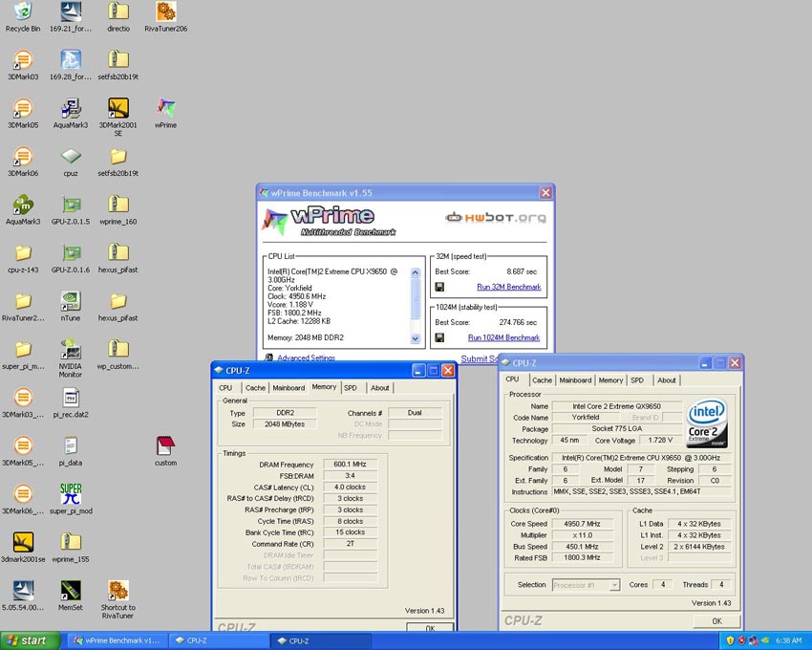Click Intel Core 2 Extreme logo badge

click(x=707, y=422)
